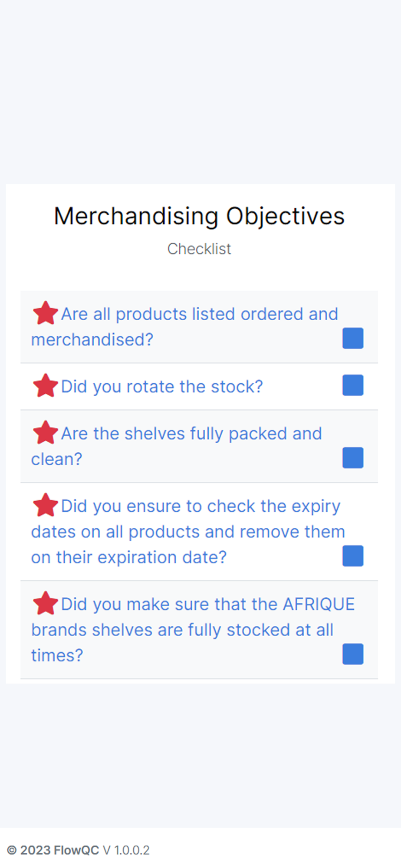Viewport: 401px width, 868px height.
Task: Check the AFRIQUE brands shelves stocked box
Action: point(353,654)
